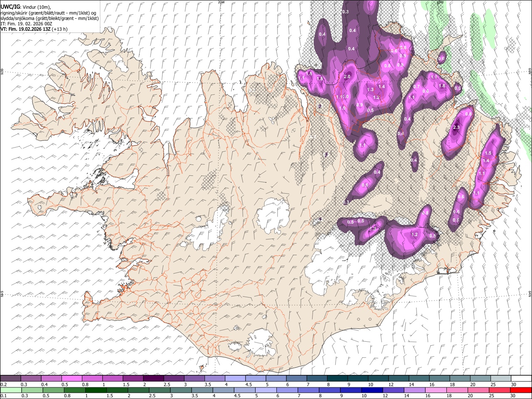Click the lower red-pink swatch at 25
The width and height of the screenshot is (532, 399).
[499, 390]
